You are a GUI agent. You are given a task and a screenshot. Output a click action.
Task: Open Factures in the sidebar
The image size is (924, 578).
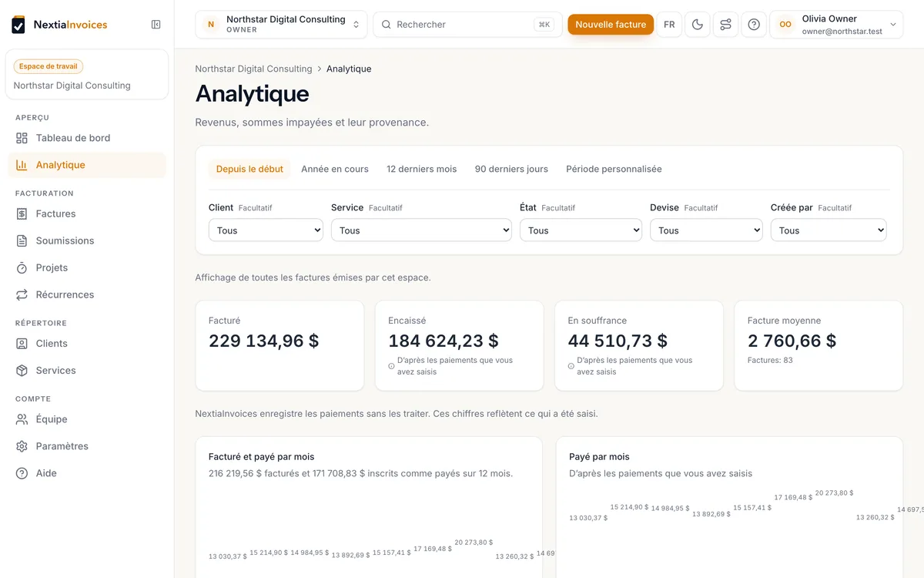[87, 213]
